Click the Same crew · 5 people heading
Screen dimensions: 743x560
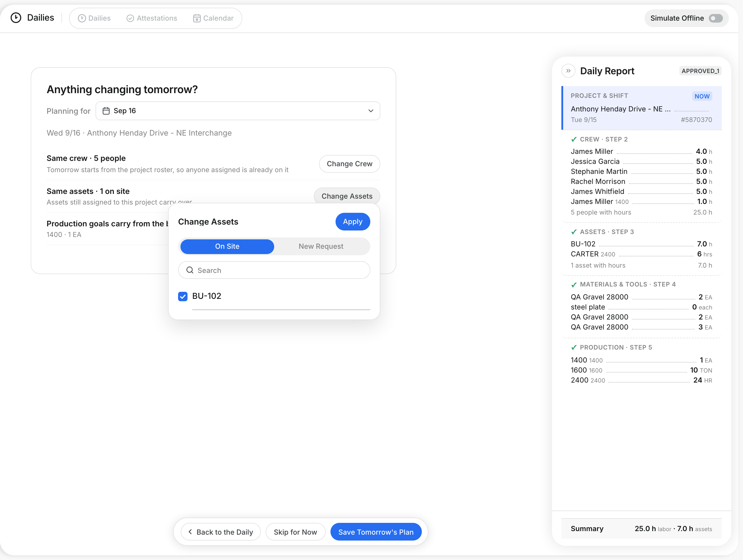click(86, 158)
